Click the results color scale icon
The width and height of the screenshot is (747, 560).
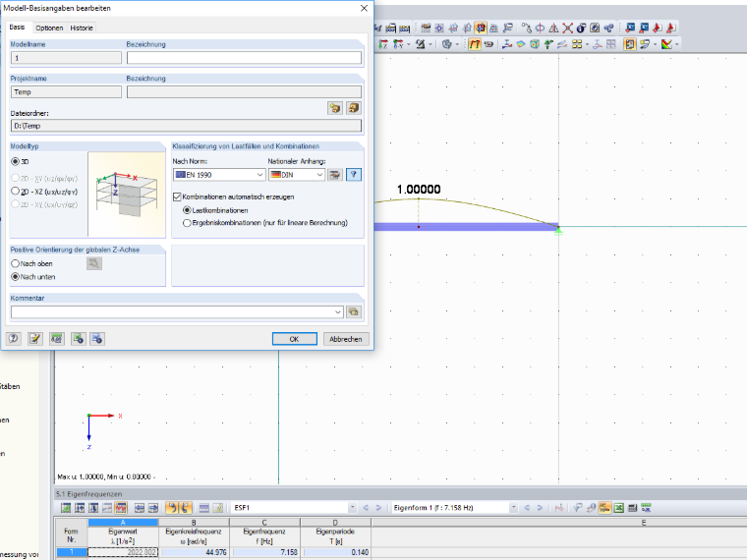[666, 44]
